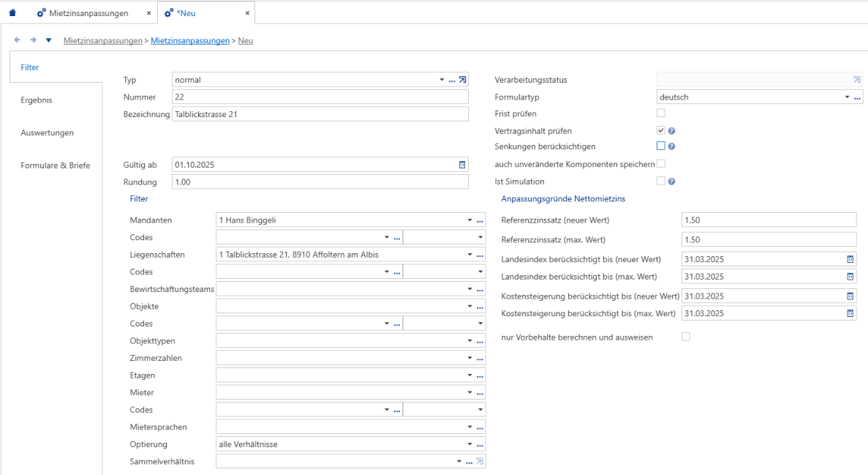
Task: Go to the home tab icon
Action: coord(12,12)
